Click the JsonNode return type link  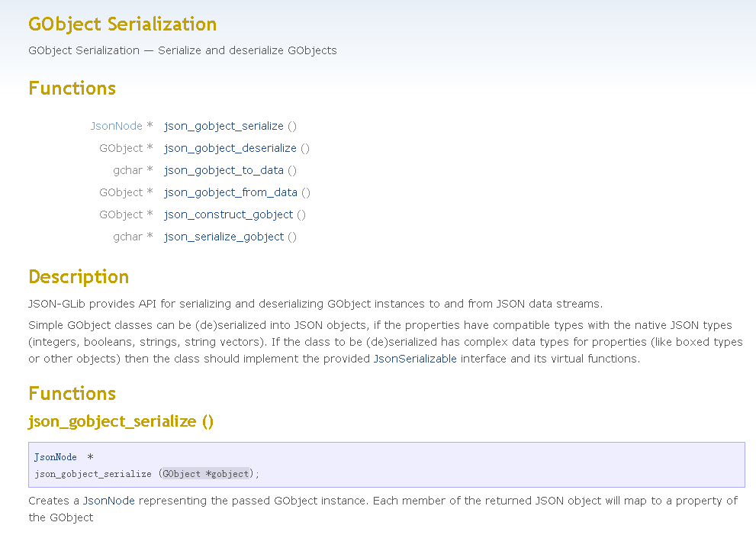[x=115, y=126]
